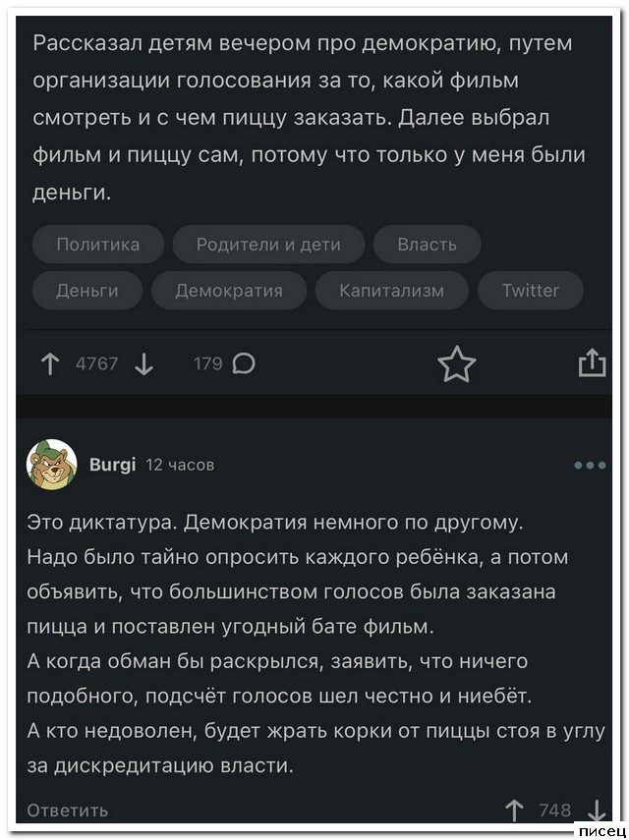Viewport: 629px width, 840px height.
Task: Click the comment's 12 часов timestamp
Action: pyautogui.click(x=180, y=465)
